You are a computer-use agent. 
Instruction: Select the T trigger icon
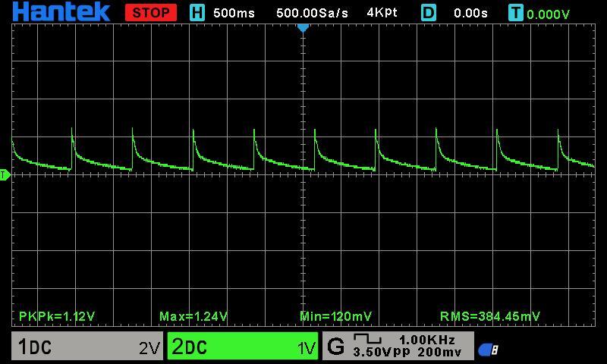point(516,13)
